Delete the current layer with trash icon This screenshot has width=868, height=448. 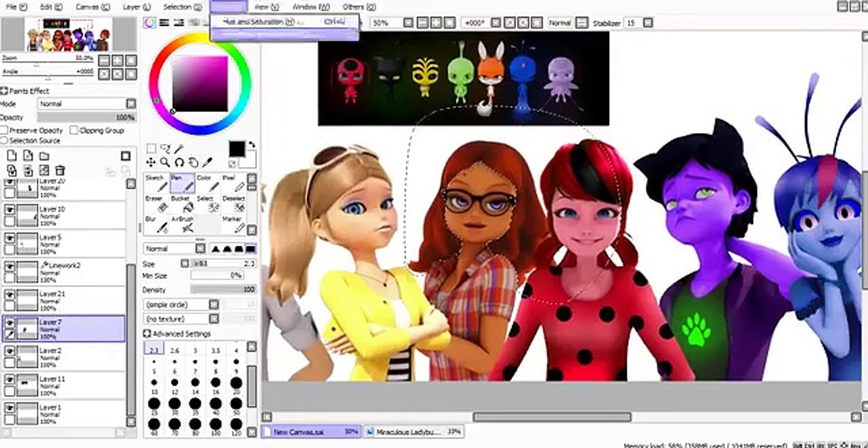(60, 170)
